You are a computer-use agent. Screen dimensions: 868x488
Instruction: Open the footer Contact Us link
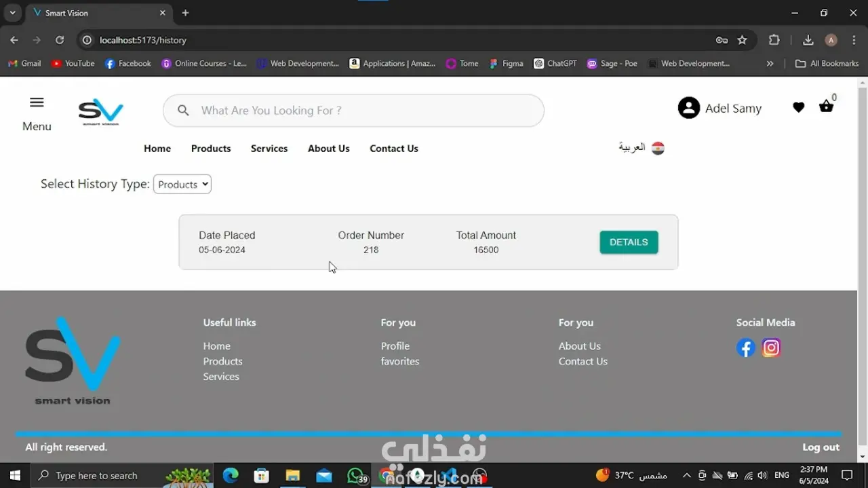pos(583,362)
